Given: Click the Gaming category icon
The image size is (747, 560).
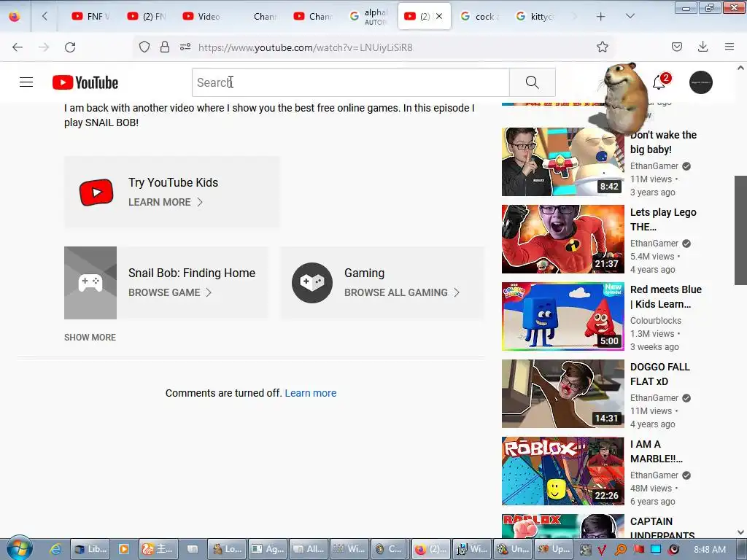Looking at the screenshot, I should click(312, 283).
